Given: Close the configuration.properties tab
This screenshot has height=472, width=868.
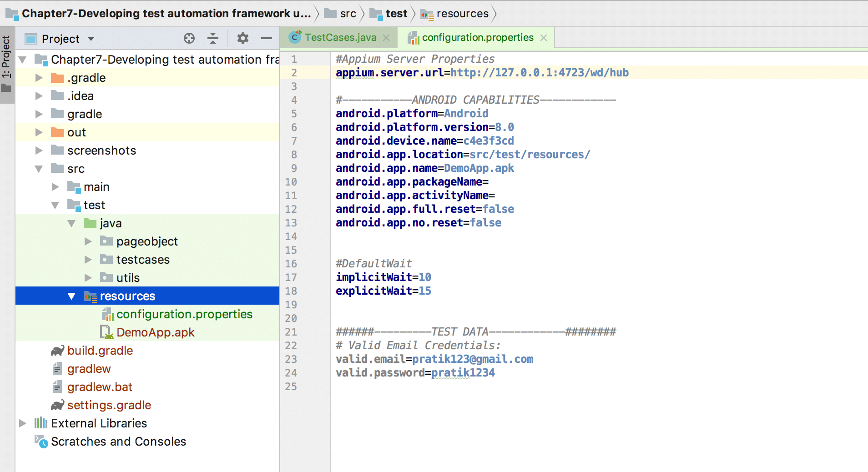Looking at the screenshot, I should click(544, 38).
